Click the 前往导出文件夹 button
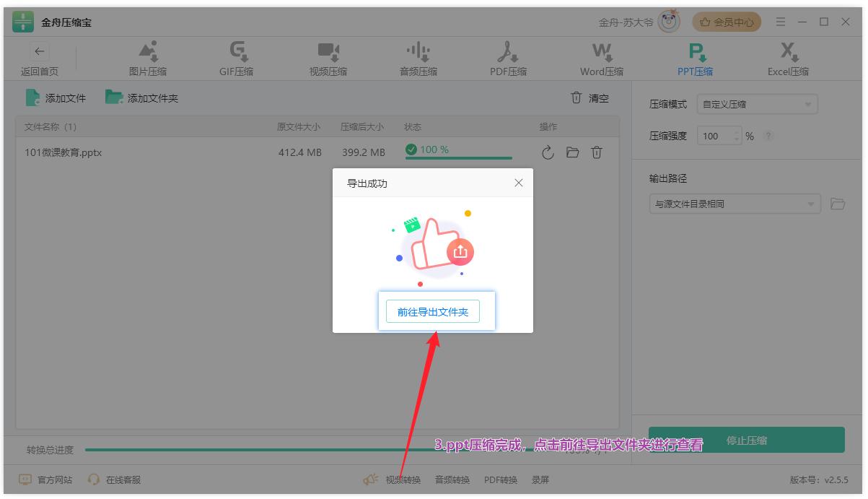This screenshot has width=868, height=499. 433,312
